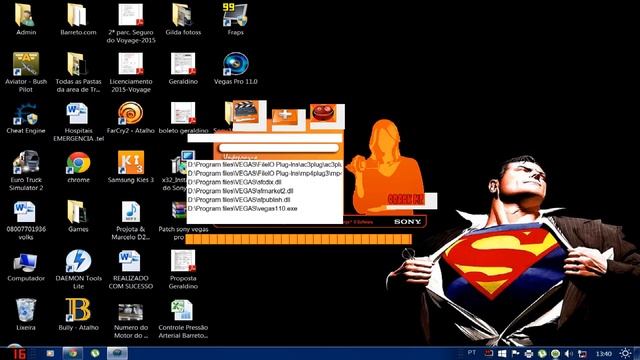Launch Aviator - Bush Pilot game
Screen dimensions: 640x360
point(26,72)
